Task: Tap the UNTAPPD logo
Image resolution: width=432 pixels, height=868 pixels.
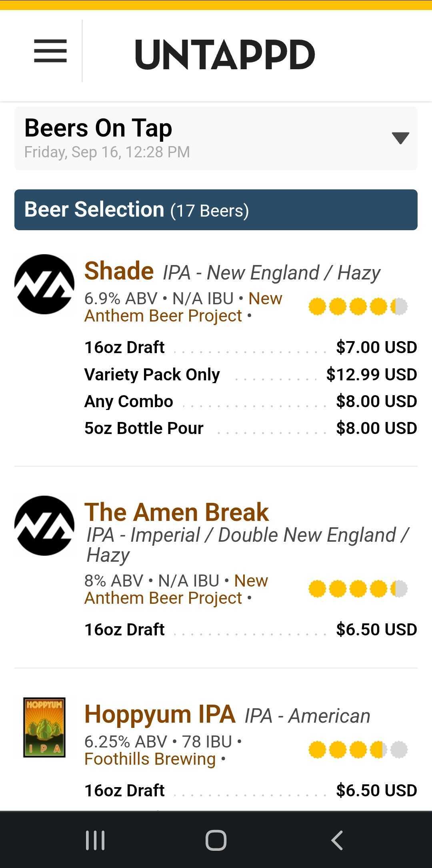Action: pos(225,54)
